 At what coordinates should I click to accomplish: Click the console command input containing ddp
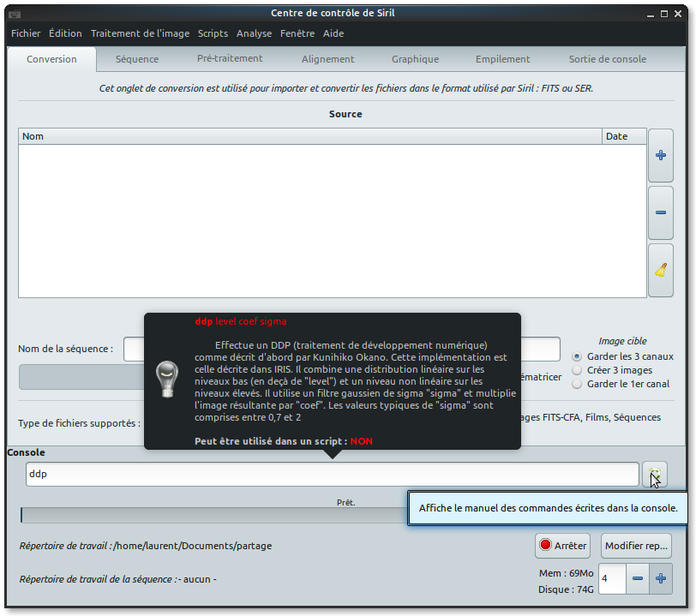(x=332, y=474)
